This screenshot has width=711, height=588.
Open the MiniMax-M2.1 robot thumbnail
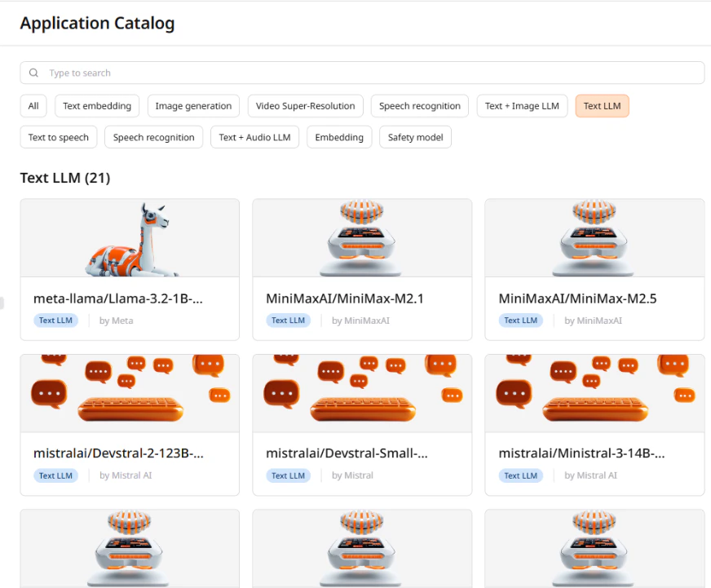coord(362,238)
